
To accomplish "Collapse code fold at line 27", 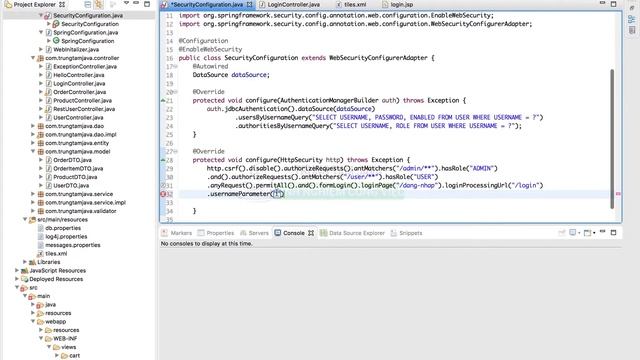I will coord(176,151).
